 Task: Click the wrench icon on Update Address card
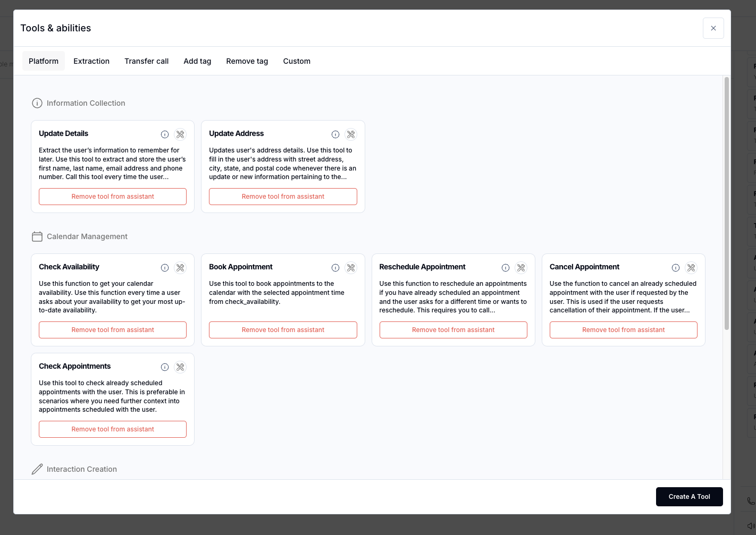pyautogui.click(x=351, y=134)
